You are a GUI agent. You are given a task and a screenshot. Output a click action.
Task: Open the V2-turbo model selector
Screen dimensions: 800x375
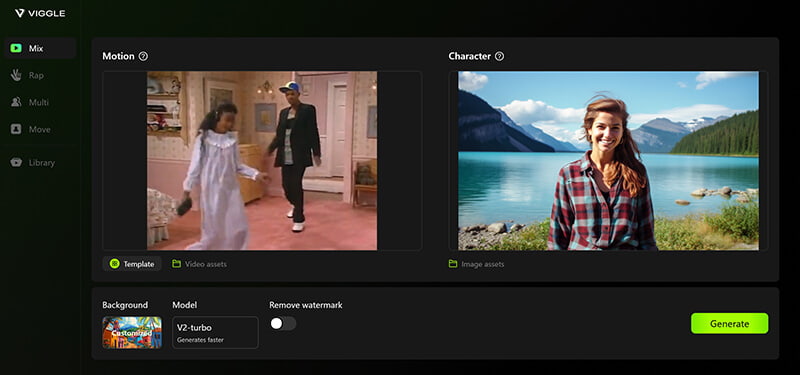215,332
